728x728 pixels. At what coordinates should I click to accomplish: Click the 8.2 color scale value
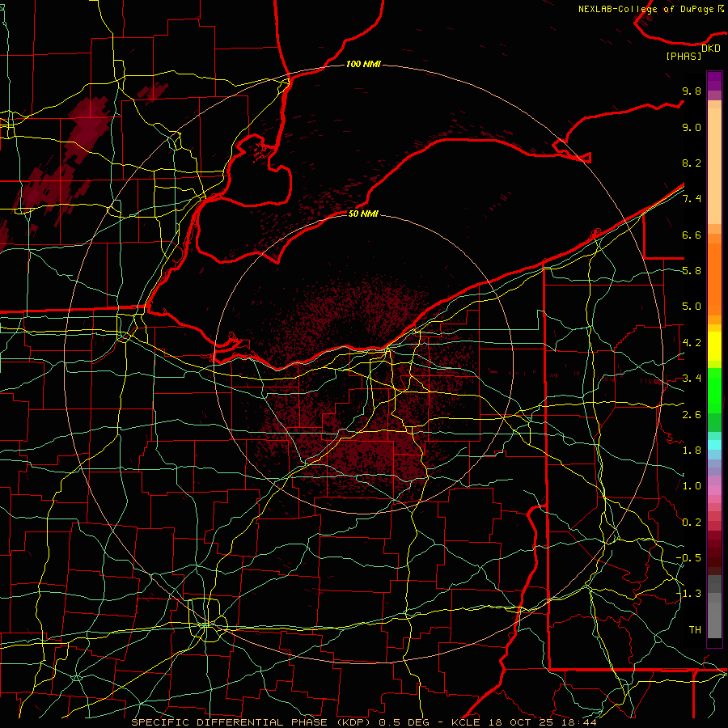(x=692, y=163)
